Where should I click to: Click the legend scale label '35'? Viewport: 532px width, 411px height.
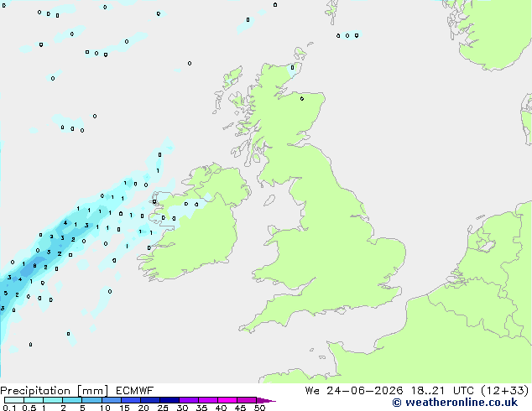click(201, 408)
